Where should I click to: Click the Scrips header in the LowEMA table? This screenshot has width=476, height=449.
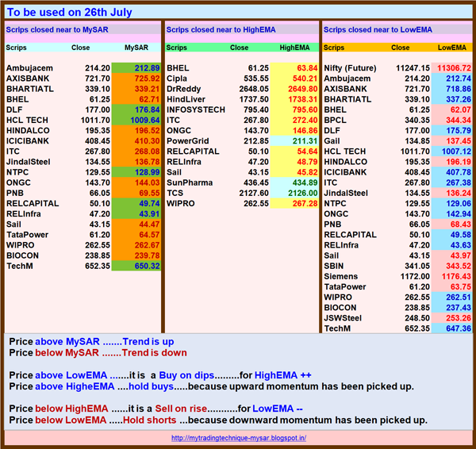(334, 48)
